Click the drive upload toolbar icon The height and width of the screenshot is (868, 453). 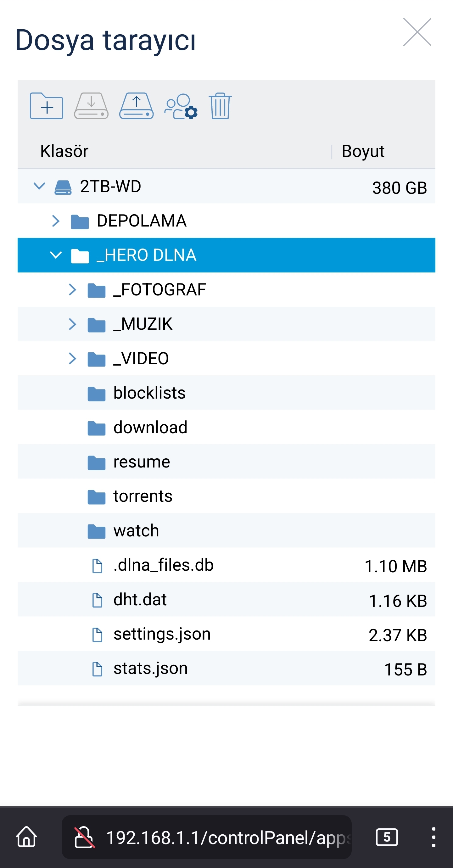pyautogui.click(x=136, y=106)
